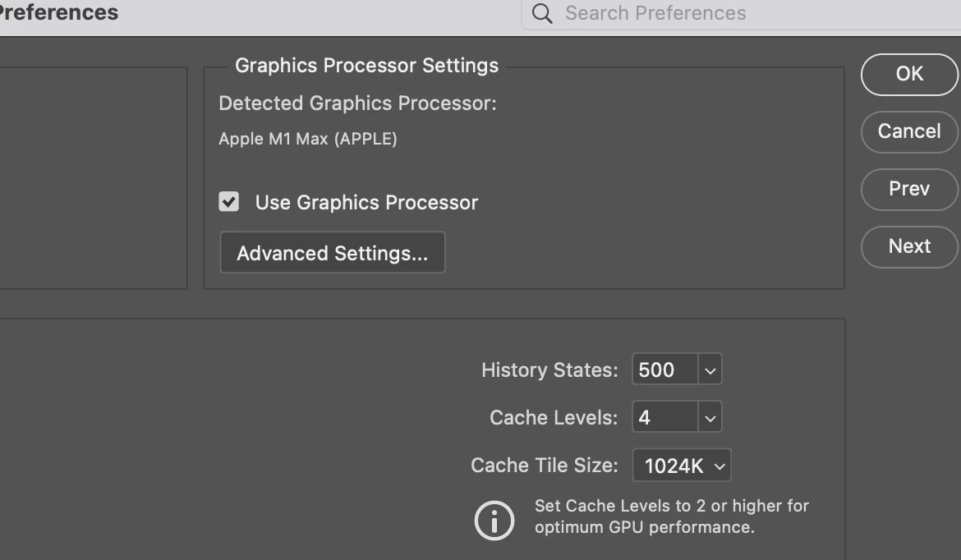Confirm preferences with the OK button
The height and width of the screenshot is (560, 961).
(x=909, y=74)
